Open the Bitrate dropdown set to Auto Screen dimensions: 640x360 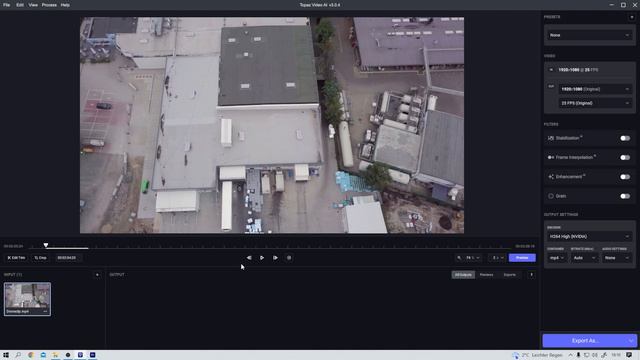coord(585,258)
